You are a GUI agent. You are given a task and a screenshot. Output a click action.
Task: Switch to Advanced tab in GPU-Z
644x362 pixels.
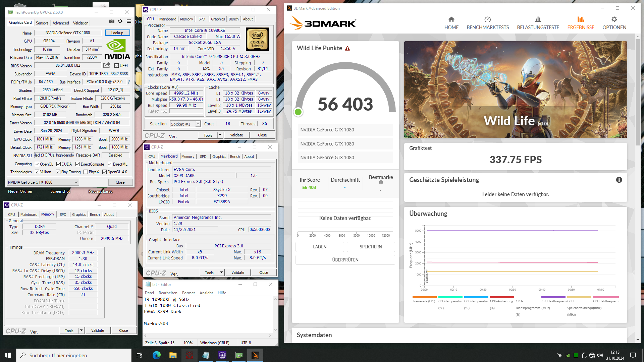pyautogui.click(x=61, y=23)
